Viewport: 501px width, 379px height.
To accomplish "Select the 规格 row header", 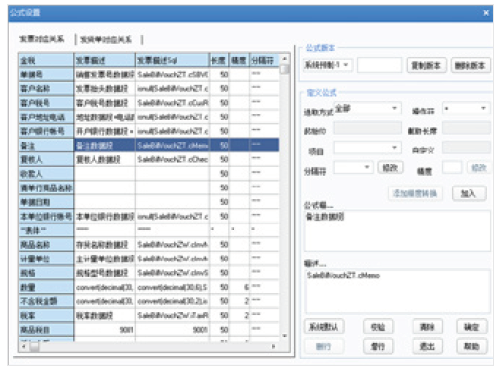I will pyautogui.click(x=46, y=273).
